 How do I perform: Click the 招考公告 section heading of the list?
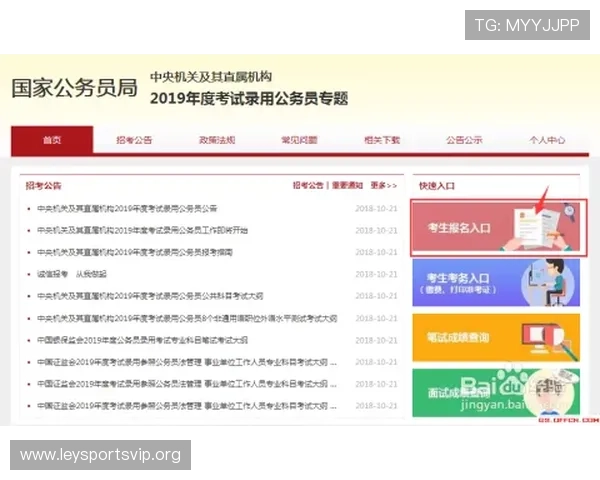pos(44,186)
